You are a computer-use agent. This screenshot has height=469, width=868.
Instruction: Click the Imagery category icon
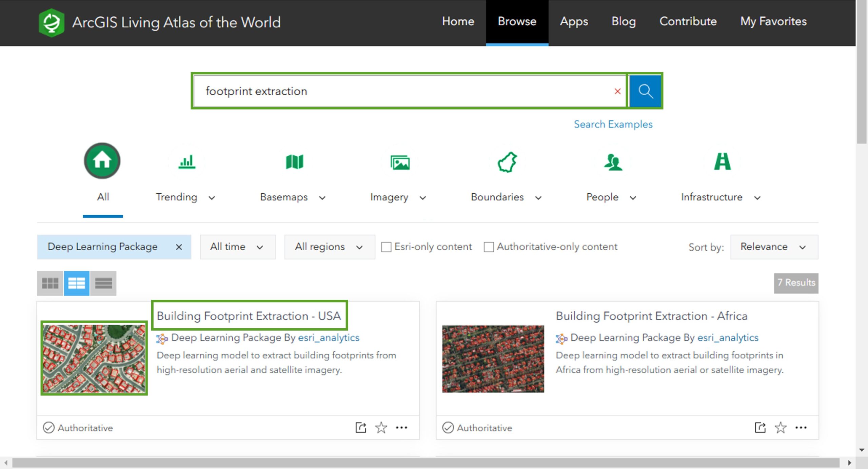[x=400, y=162]
